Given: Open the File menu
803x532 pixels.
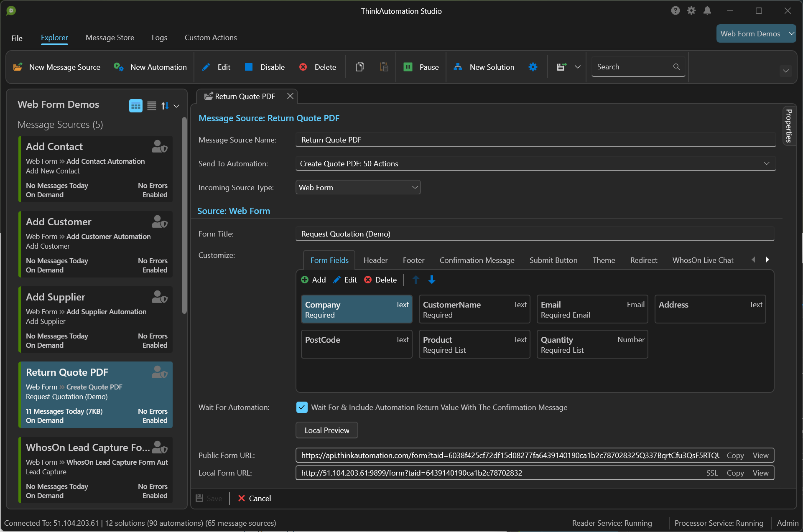Looking at the screenshot, I should click(17, 38).
